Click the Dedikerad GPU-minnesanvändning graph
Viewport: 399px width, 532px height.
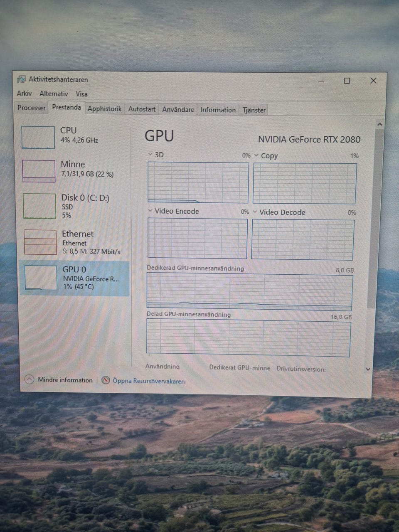point(249,292)
